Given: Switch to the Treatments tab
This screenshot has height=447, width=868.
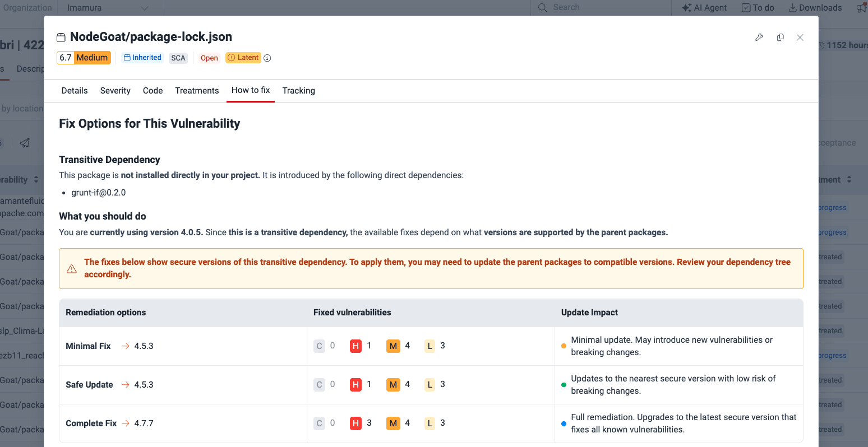Looking at the screenshot, I should (197, 91).
